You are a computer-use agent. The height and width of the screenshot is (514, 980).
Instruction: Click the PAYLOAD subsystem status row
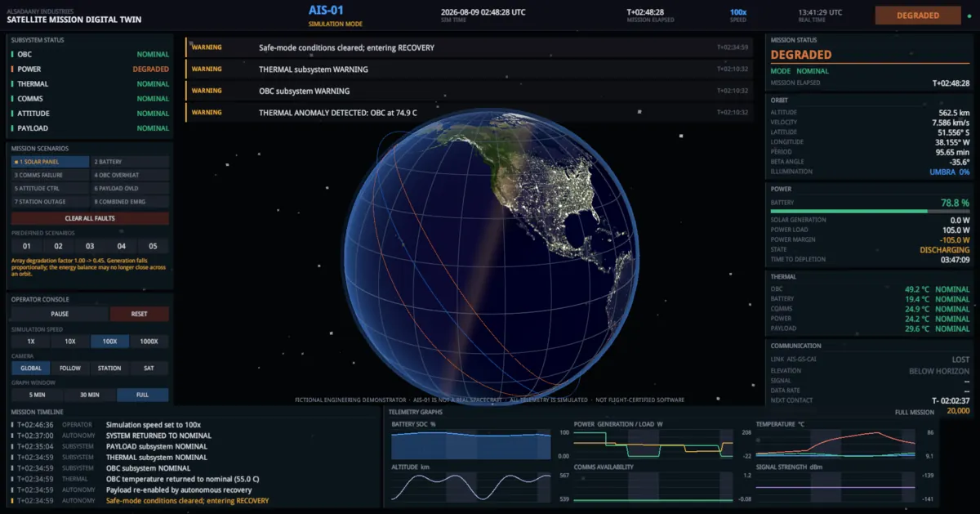click(x=90, y=128)
